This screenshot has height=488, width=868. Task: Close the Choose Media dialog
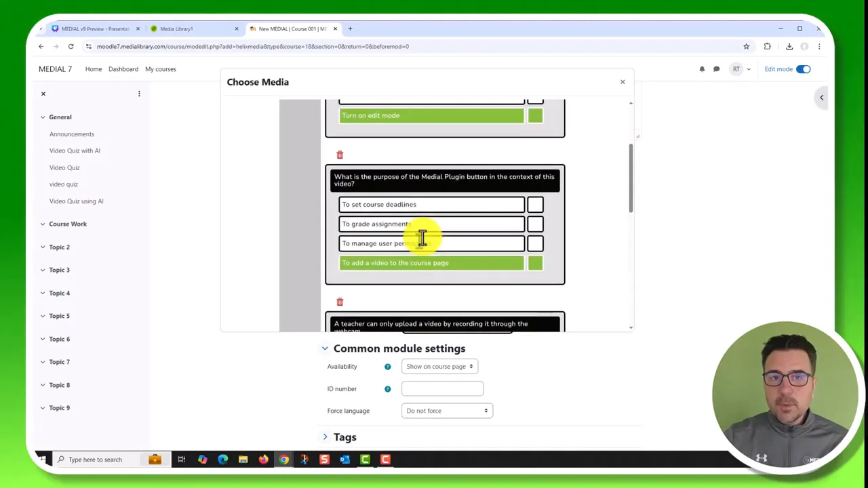[x=622, y=82]
